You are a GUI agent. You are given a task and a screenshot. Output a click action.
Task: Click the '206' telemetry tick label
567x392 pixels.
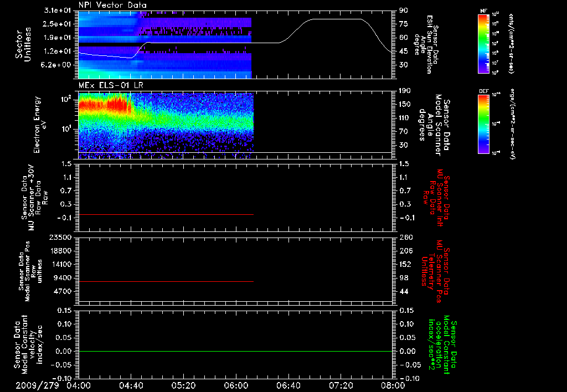click(x=405, y=251)
